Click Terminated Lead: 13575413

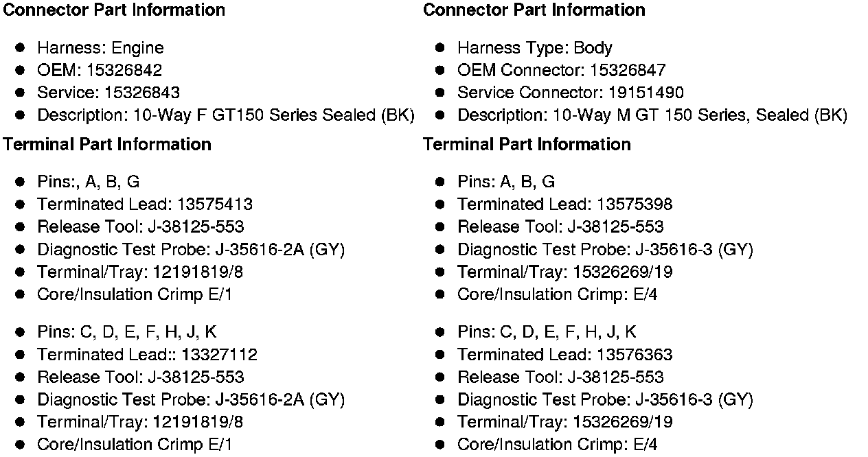[144, 204]
